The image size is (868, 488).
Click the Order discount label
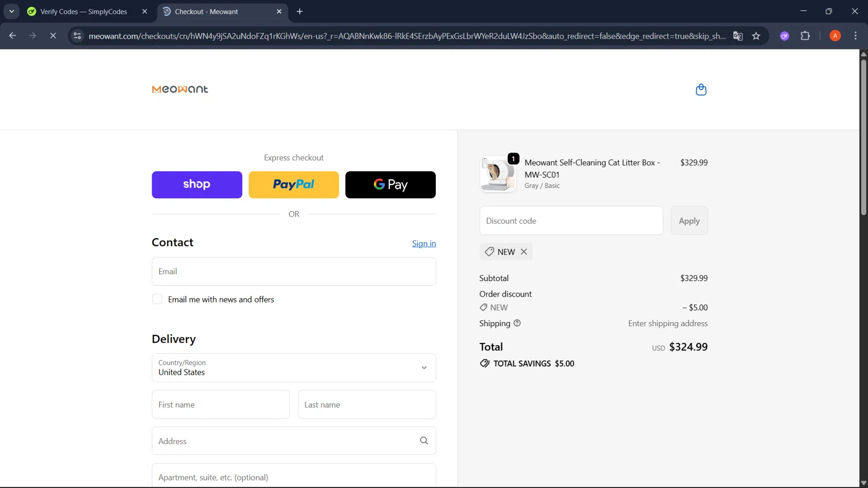point(505,294)
